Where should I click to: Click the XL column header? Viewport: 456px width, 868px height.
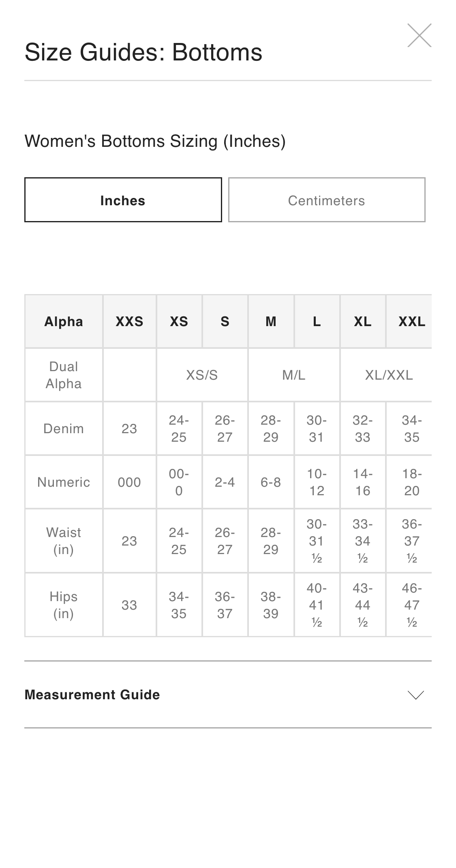[x=363, y=321]
